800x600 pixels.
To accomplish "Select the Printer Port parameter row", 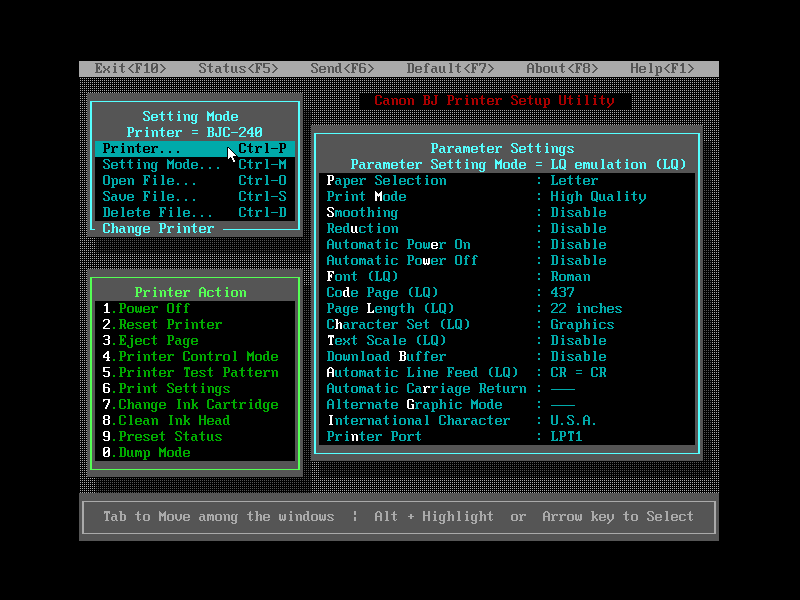I will click(x=507, y=436).
